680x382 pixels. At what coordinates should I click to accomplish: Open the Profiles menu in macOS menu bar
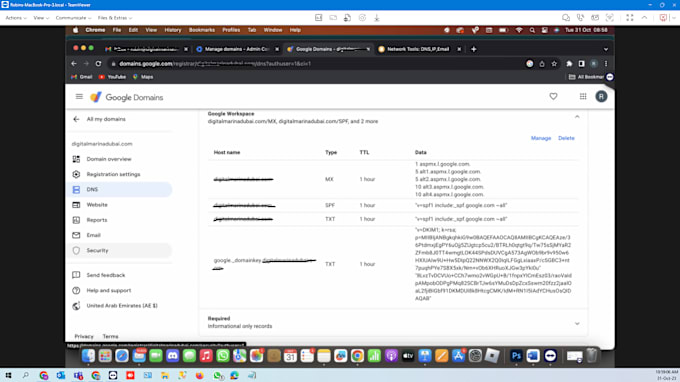pos(231,30)
